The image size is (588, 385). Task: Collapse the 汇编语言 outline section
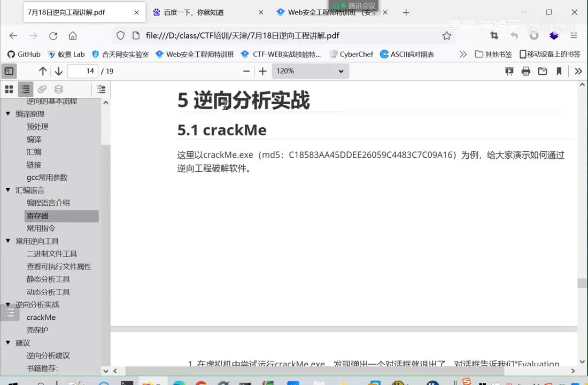click(8, 190)
